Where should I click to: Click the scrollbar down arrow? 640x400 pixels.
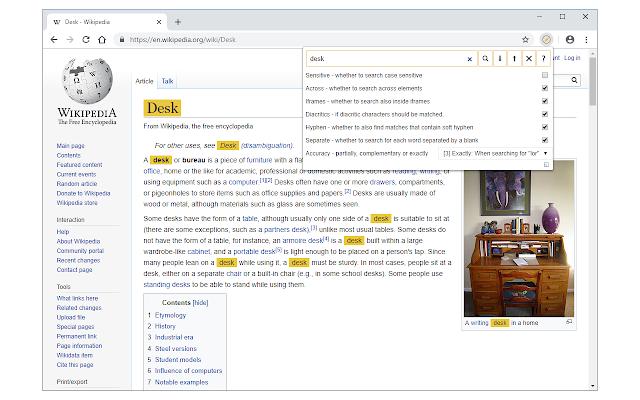[x=592, y=386]
